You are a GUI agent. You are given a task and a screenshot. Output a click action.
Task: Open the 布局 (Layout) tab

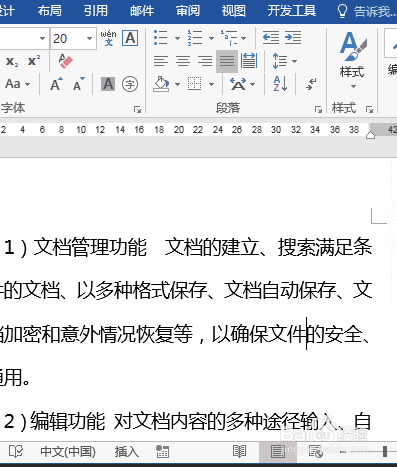(x=49, y=11)
